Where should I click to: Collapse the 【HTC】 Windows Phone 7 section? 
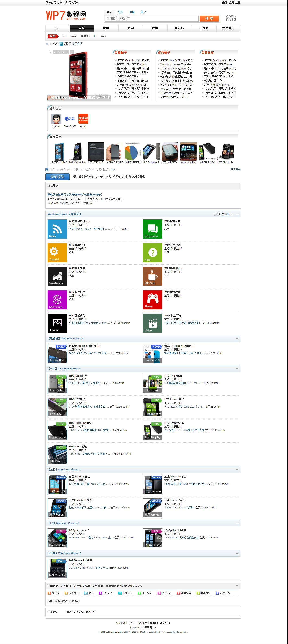[237, 368]
